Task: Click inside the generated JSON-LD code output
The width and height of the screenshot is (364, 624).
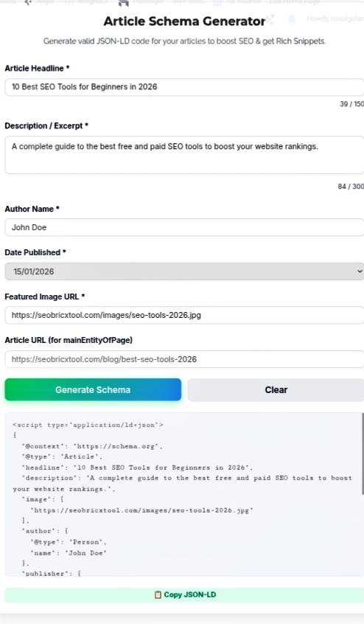Action: (x=183, y=494)
